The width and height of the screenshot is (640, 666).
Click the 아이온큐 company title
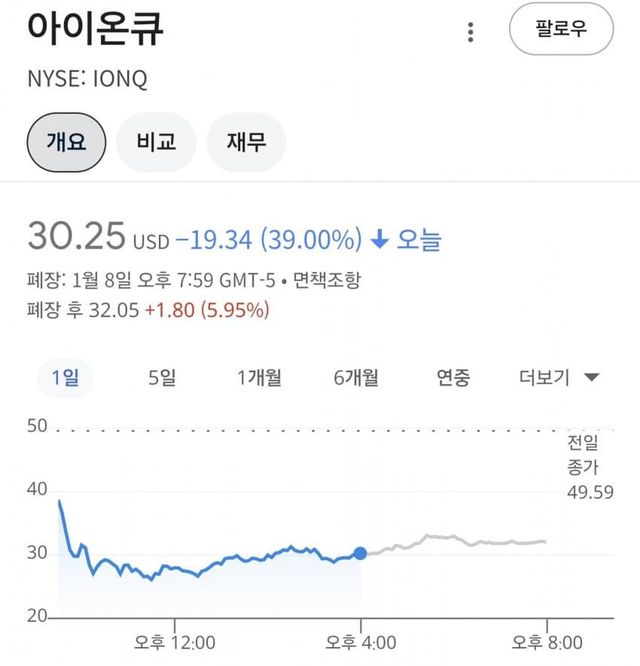(x=96, y=28)
